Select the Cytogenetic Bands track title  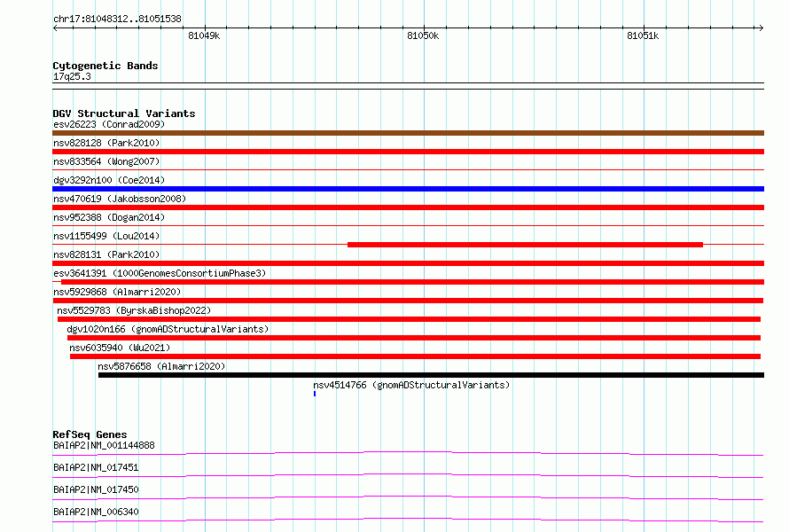click(x=105, y=66)
